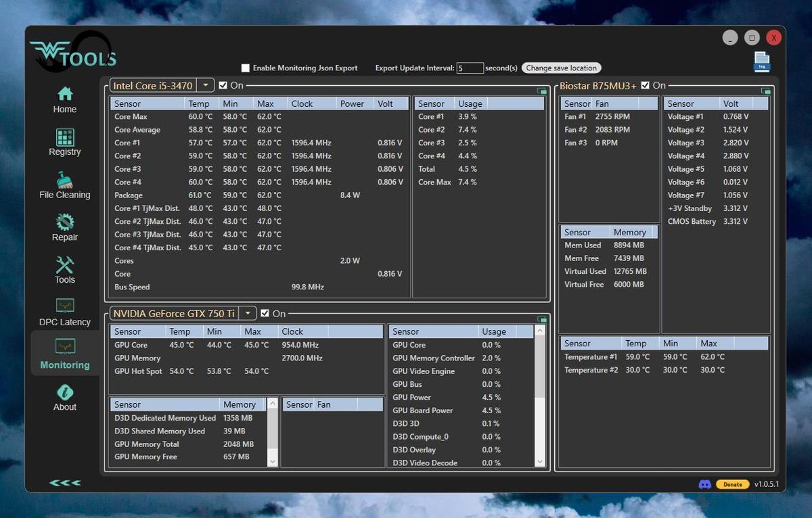Open the Tools wrench icon
The image size is (812, 518).
(x=65, y=264)
